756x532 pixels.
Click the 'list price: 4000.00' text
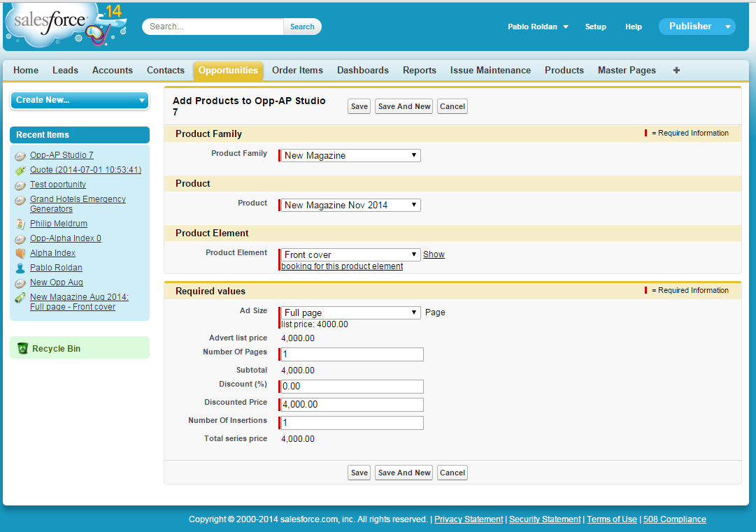[x=315, y=324]
